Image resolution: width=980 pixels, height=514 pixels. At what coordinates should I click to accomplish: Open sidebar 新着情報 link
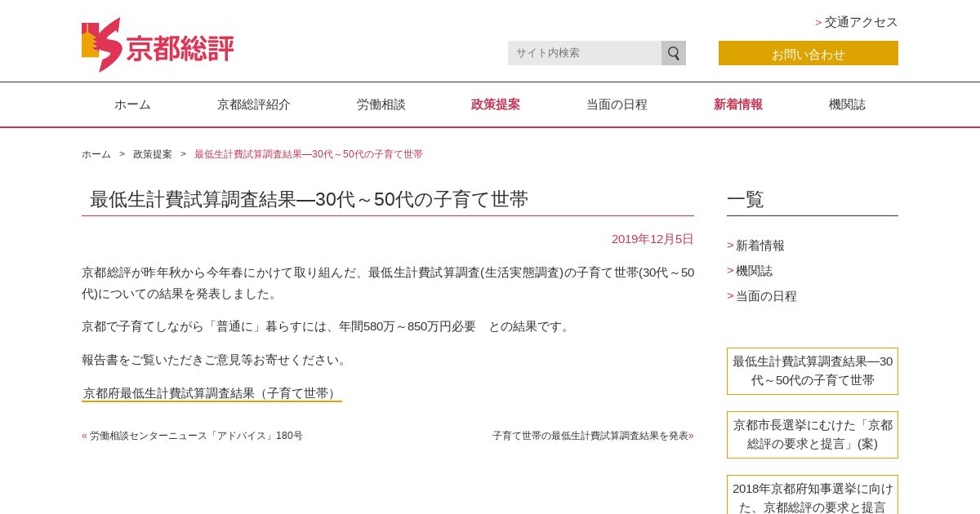point(760,246)
